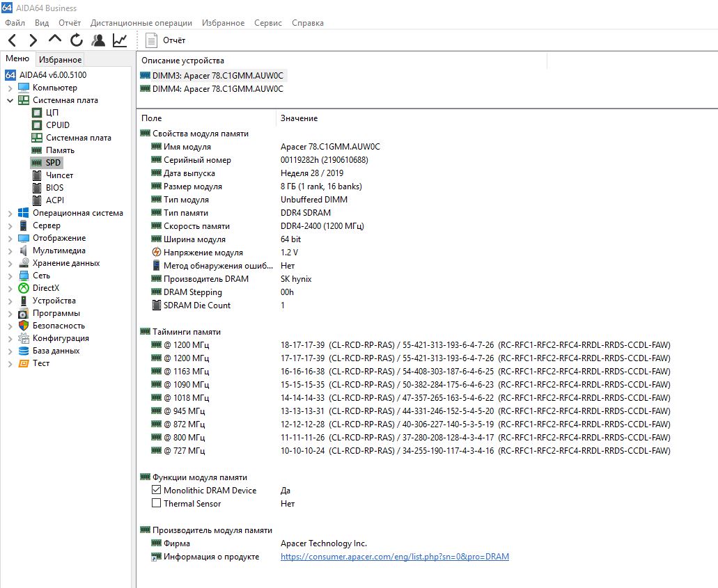Expand the DirectX tree node

pos(10,288)
